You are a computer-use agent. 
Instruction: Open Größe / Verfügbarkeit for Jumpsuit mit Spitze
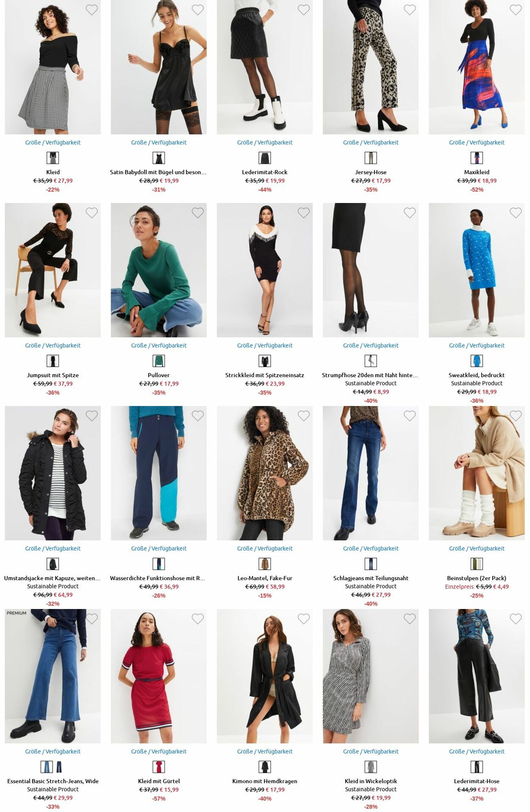coord(53,345)
